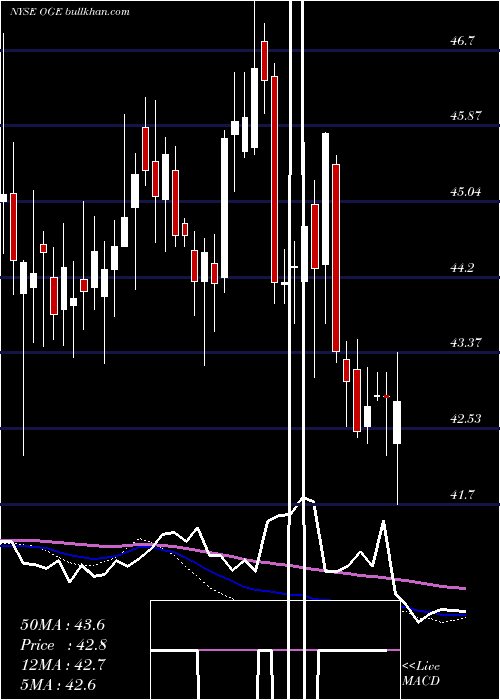Click the 41.7 price level label
The width and height of the screenshot is (500, 700).
coord(462,495)
